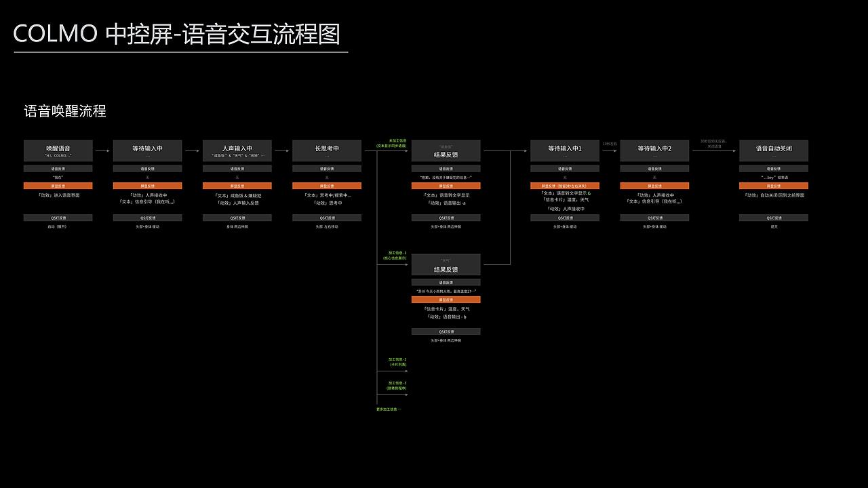Click the QS灯反馈 bar under 长思考中

(327, 218)
